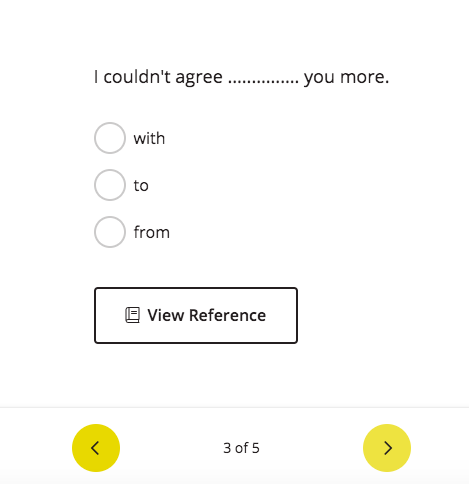The image size is (469, 484).
Task: Click the 'from' answer label text
Action: [x=152, y=232]
